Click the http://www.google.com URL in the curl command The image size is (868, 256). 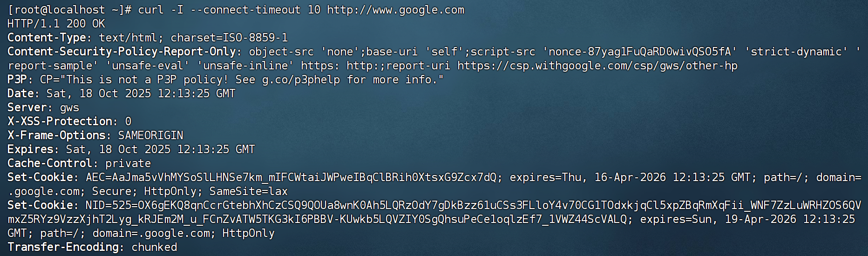click(x=395, y=10)
